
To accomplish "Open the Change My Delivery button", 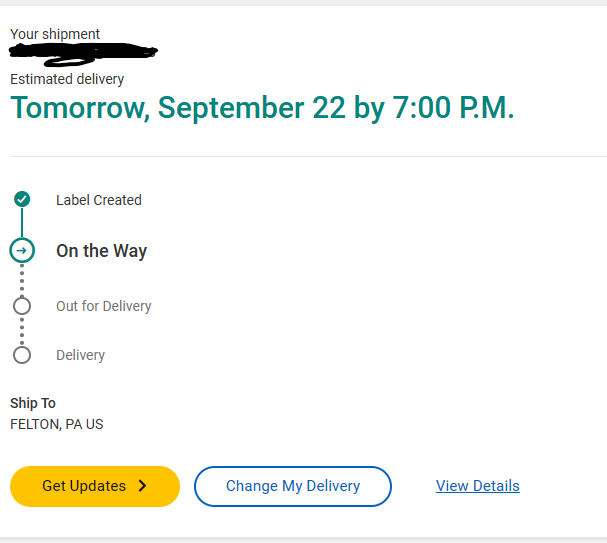I will coord(292,486).
